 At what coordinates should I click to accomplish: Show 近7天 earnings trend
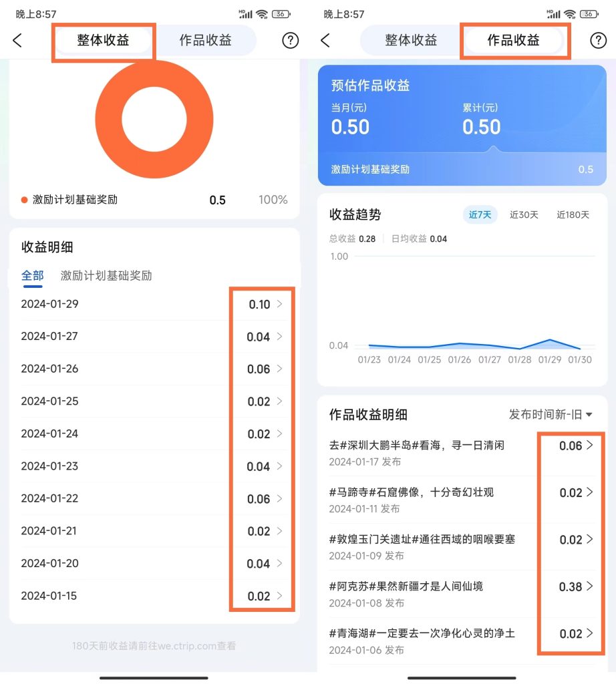[480, 214]
